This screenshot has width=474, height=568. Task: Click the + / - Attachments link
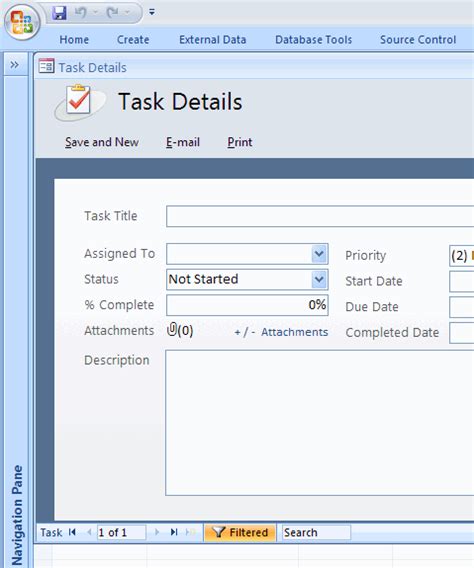pos(281,332)
